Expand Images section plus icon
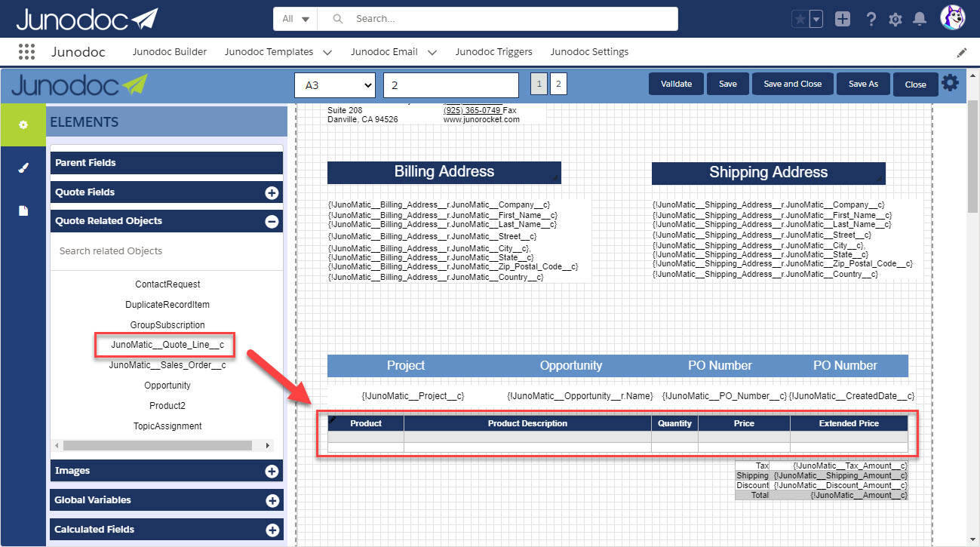 click(x=272, y=471)
